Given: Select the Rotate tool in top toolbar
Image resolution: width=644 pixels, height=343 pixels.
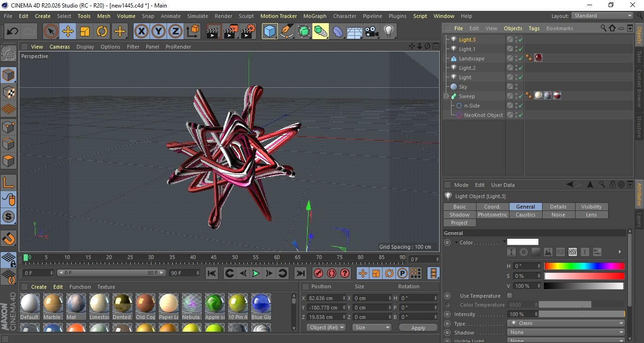Looking at the screenshot, I should click(x=102, y=32).
